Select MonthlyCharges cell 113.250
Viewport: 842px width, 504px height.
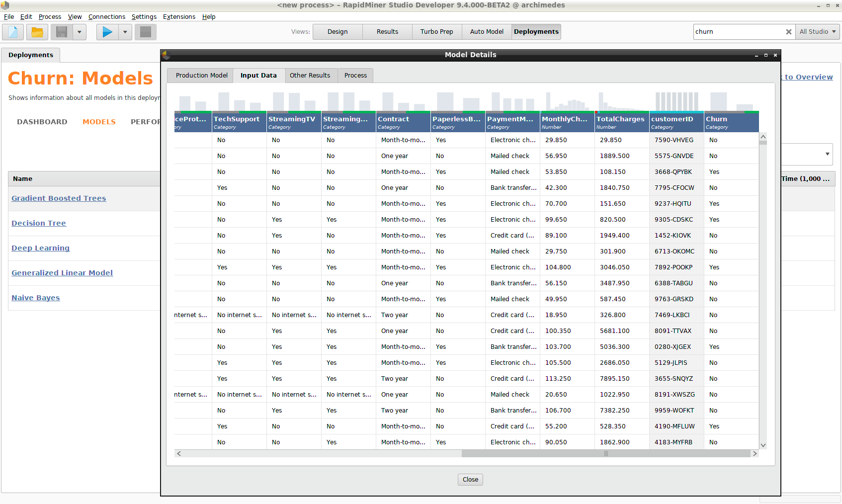[567, 379]
